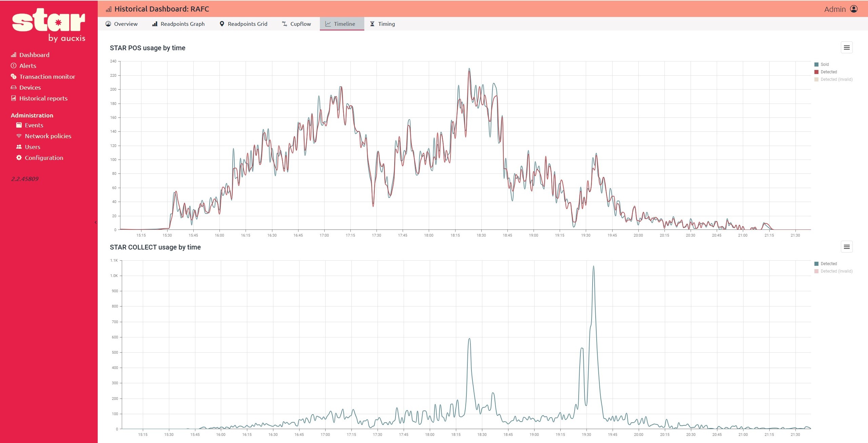Open Historical reports from sidebar
Image resolution: width=868 pixels, height=443 pixels.
click(x=39, y=98)
